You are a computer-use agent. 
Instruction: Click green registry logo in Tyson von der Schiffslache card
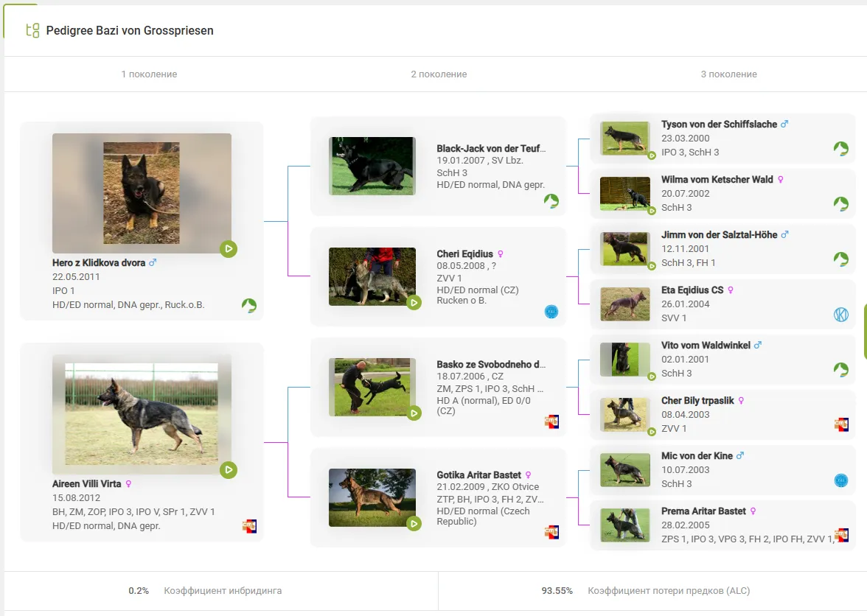pyautogui.click(x=840, y=149)
